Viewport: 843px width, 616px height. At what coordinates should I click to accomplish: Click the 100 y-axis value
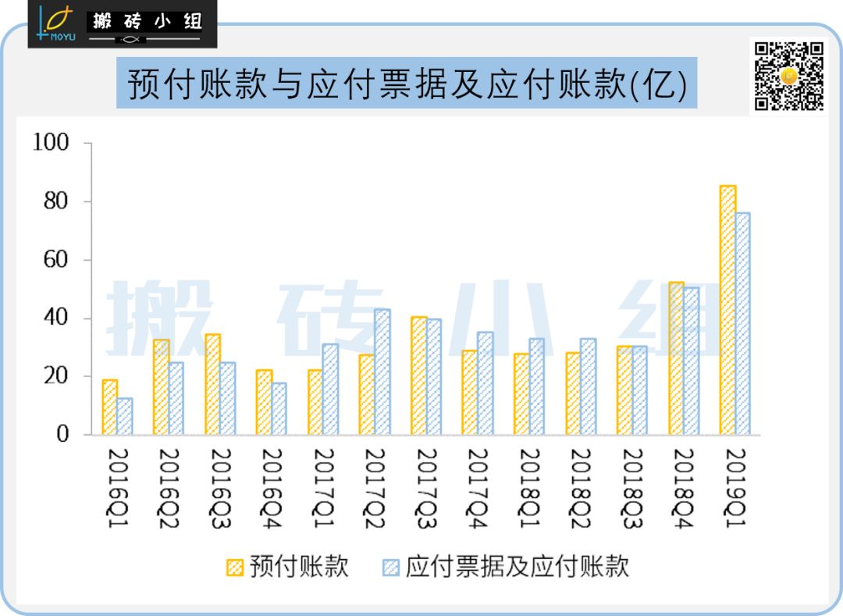pyautogui.click(x=51, y=143)
